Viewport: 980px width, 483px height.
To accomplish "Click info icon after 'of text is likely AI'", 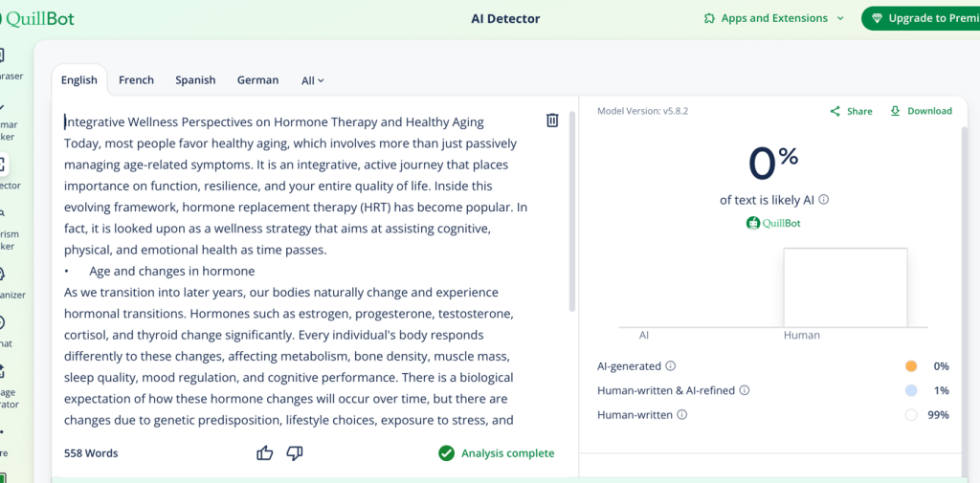I will 824,200.
